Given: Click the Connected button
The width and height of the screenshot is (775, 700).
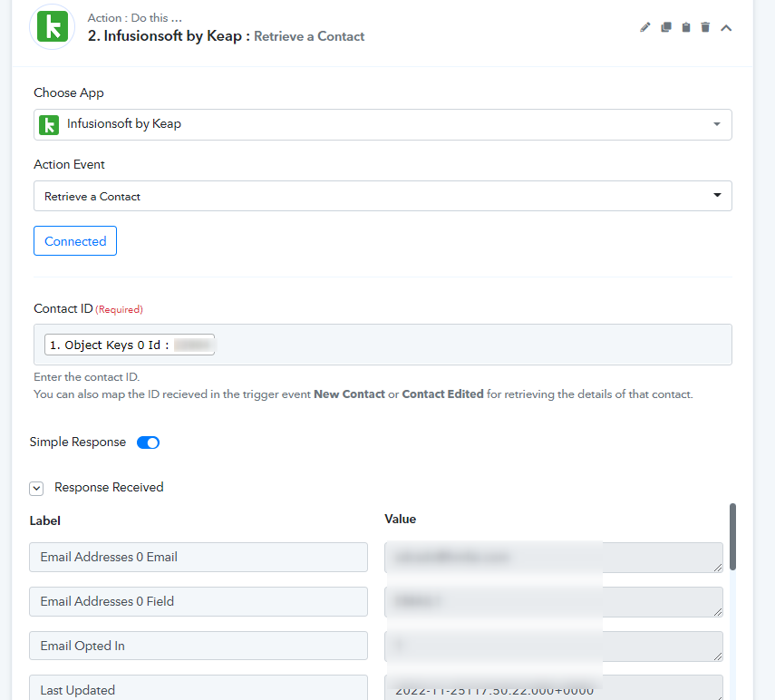Looking at the screenshot, I should (75, 241).
